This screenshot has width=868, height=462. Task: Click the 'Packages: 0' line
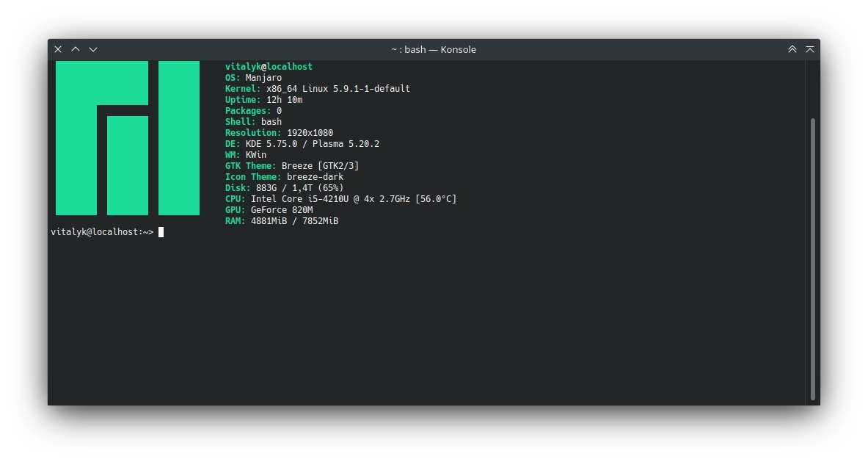tap(253, 111)
